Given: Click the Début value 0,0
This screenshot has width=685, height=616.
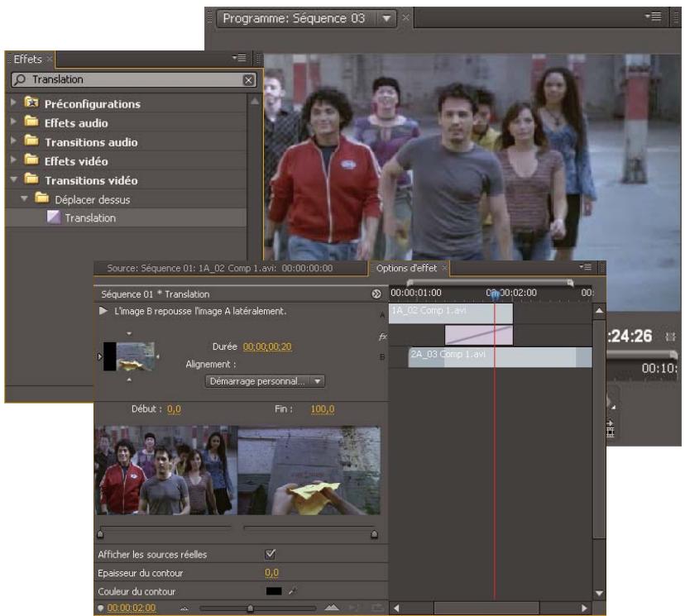Looking at the screenshot, I should point(174,409).
